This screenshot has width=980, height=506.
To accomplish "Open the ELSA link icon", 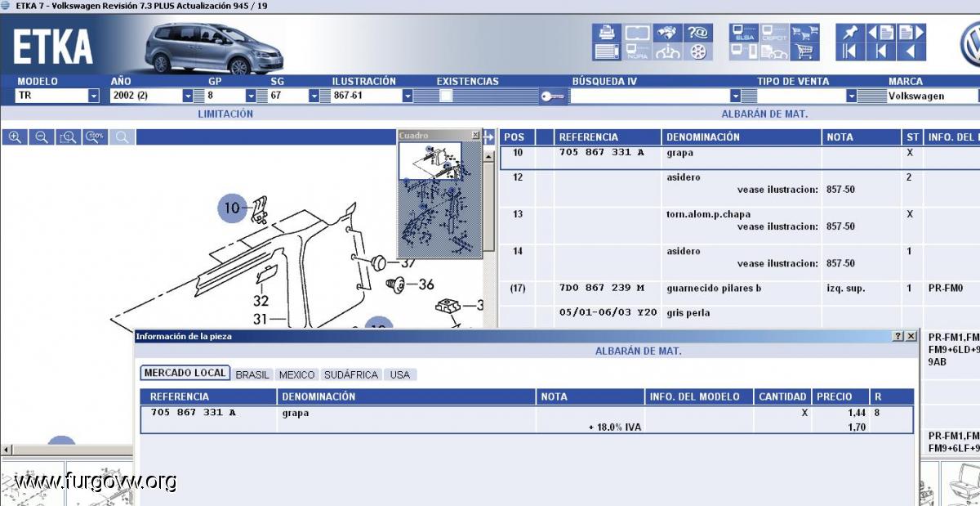I will coord(744,33).
